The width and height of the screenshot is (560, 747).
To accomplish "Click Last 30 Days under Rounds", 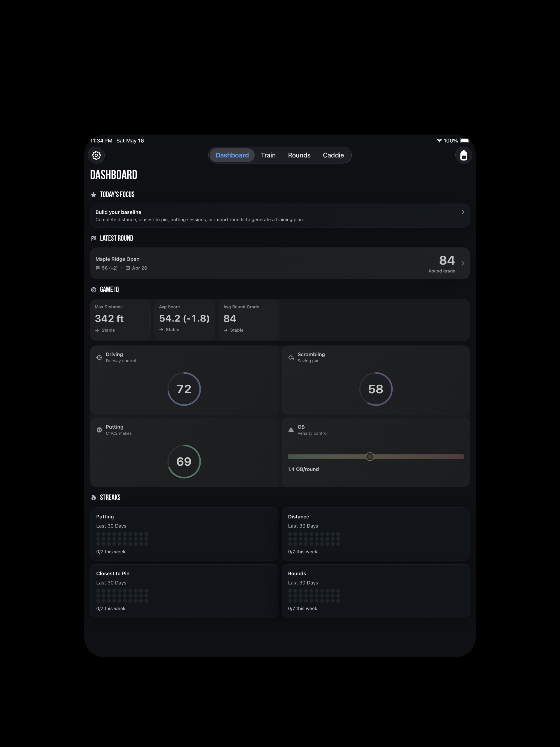I will tap(303, 583).
